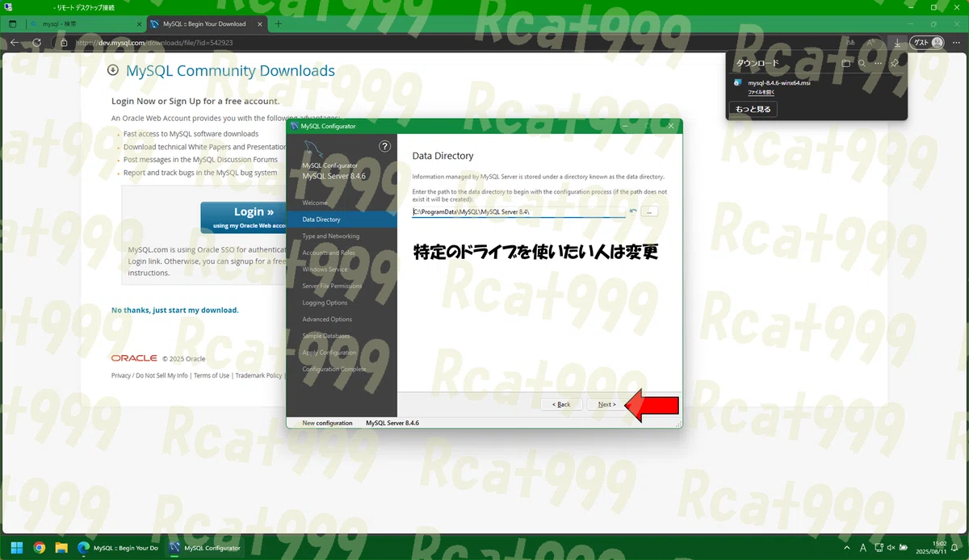Click the MySQL Community Downloads heading link
969x560 pixels.
pos(230,71)
